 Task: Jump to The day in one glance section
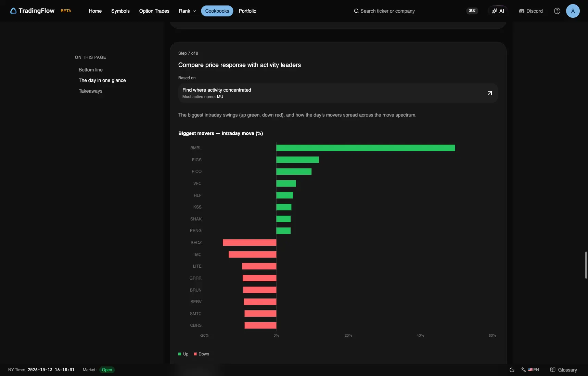click(102, 80)
